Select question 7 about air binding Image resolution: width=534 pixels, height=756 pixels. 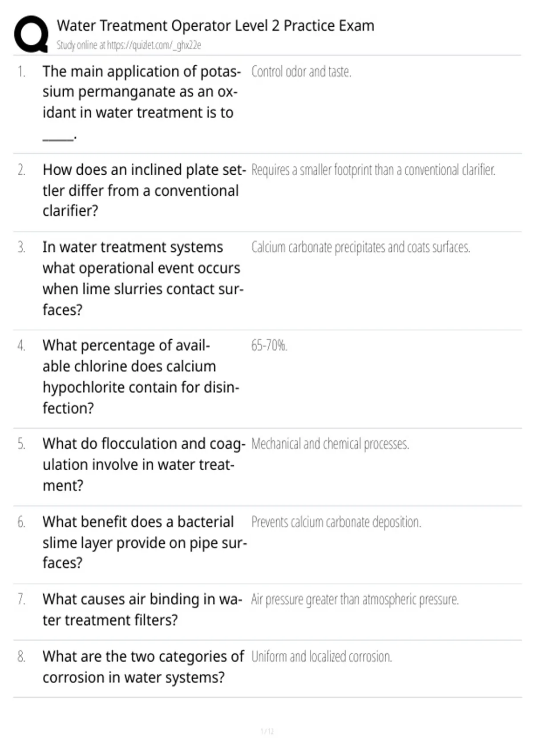tap(142, 609)
